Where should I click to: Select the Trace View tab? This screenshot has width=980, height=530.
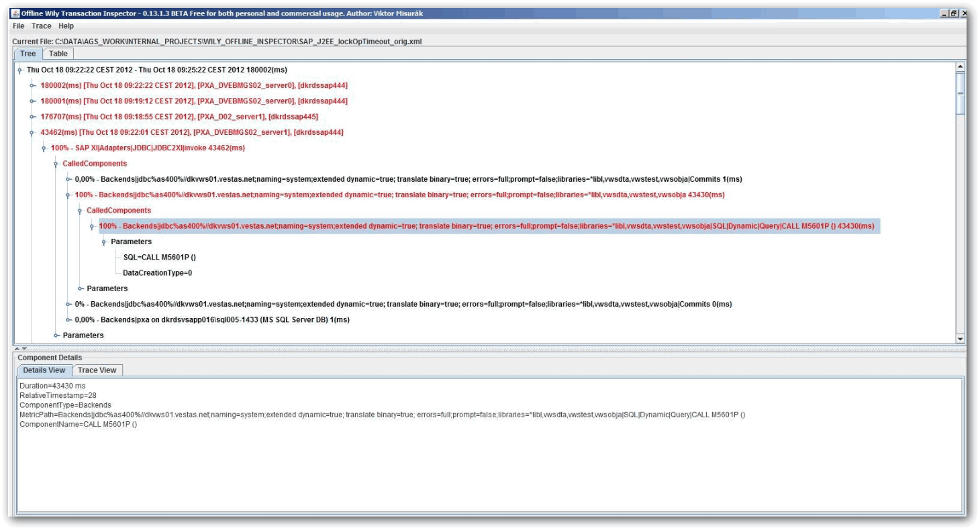97,370
